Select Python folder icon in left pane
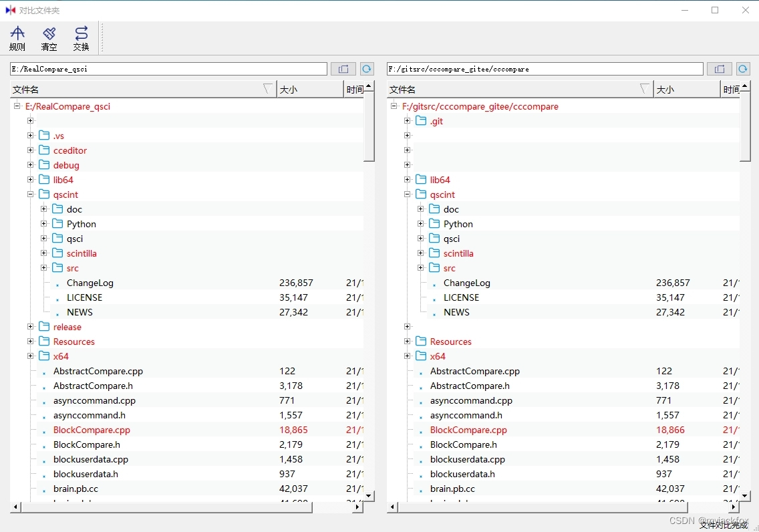The height and width of the screenshot is (532, 759). click(57, 224)
